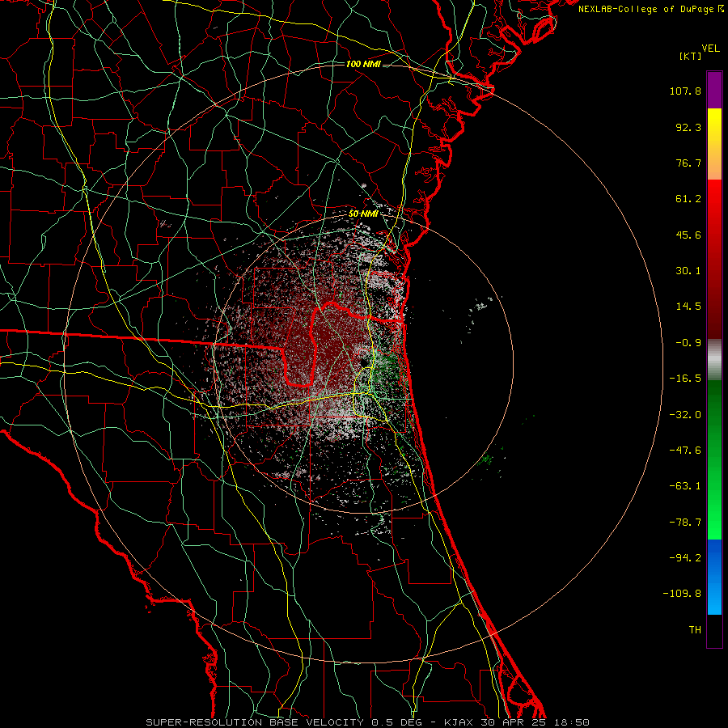The height and width of the screenshot is (728, 728).
Task: Select the -63.1 velocity scale value
Action: (685, 486)
